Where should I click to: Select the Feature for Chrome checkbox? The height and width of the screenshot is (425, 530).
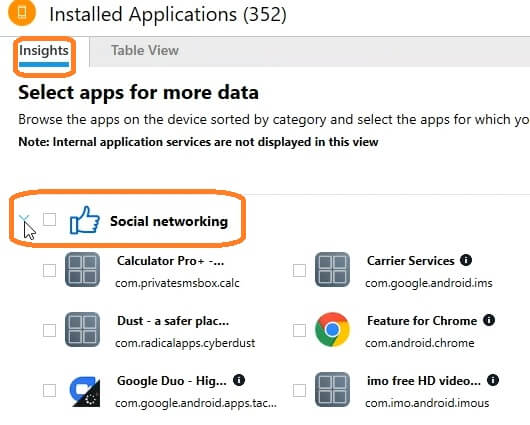pos(299,330)
